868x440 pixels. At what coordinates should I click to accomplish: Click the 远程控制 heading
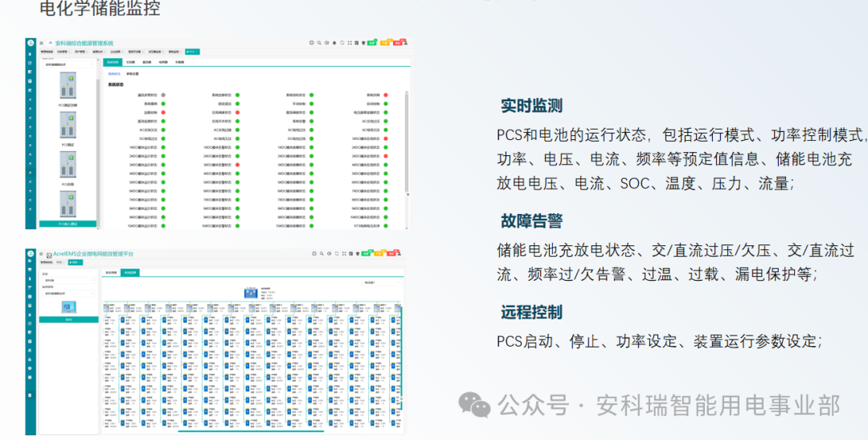pos(531,312)
